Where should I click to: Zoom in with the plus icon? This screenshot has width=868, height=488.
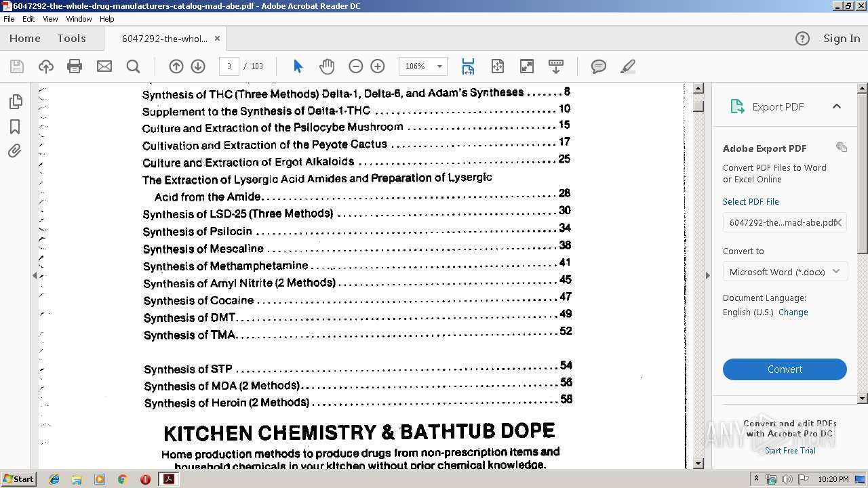point(378,66)
